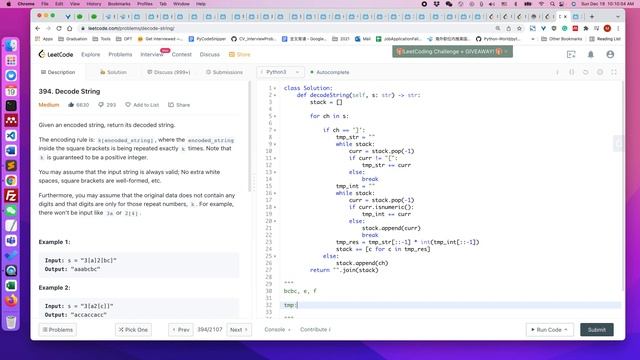Open LeetCoding Challenge giveaway banner

coord(452,51)
